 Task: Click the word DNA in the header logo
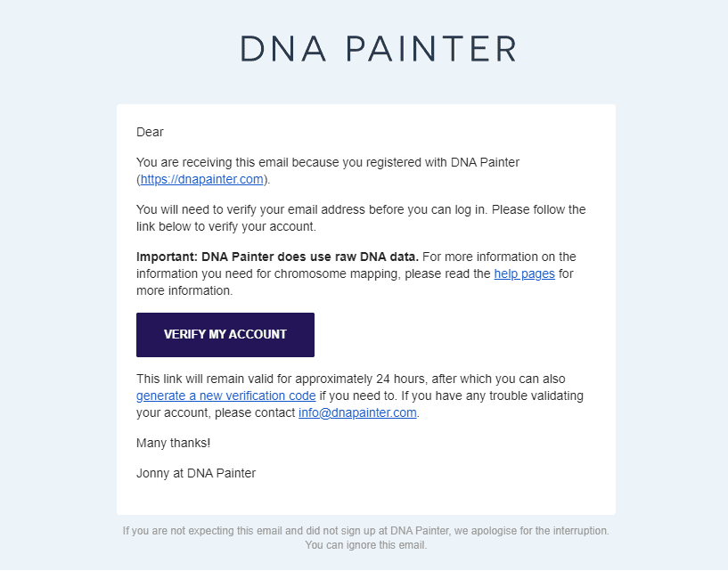(x=282, y=49)
